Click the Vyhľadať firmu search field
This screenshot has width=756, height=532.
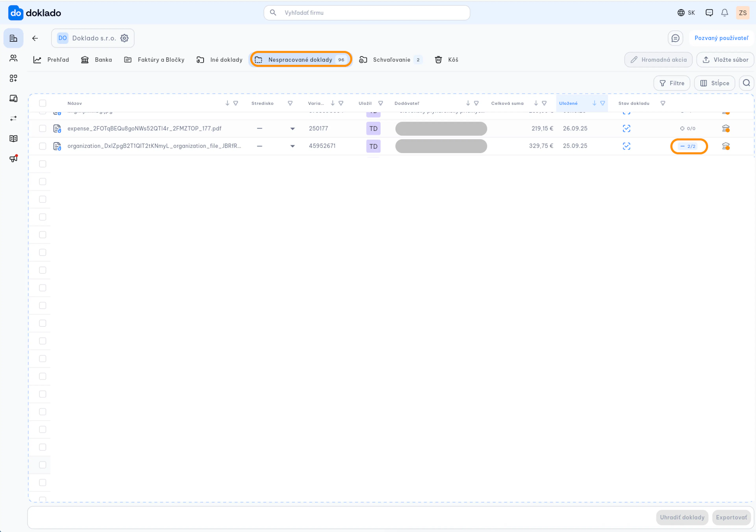pos(367,13)
